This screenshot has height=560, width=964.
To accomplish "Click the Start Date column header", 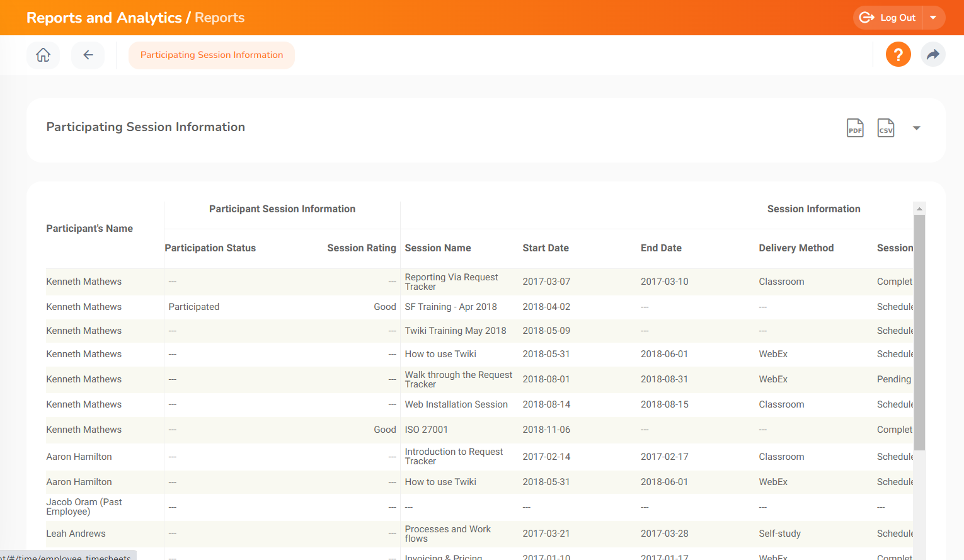I will tap(546, 248).
